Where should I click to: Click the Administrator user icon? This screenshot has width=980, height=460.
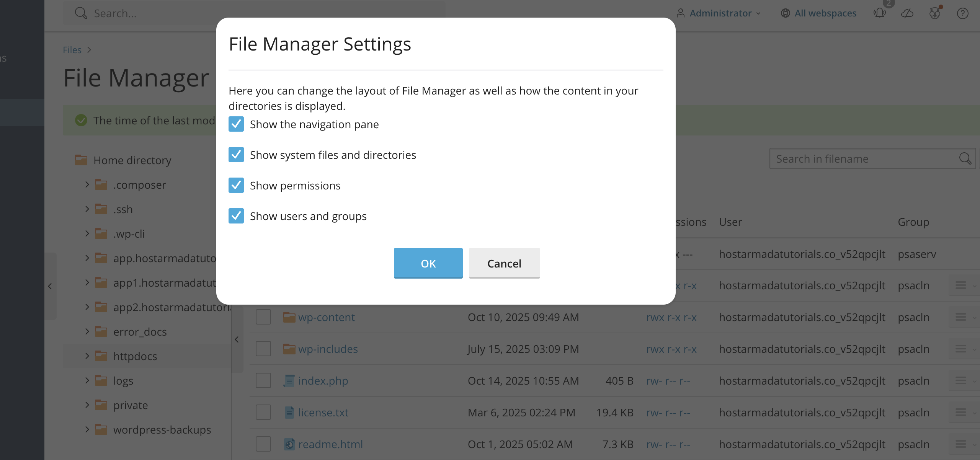[680, 13]
